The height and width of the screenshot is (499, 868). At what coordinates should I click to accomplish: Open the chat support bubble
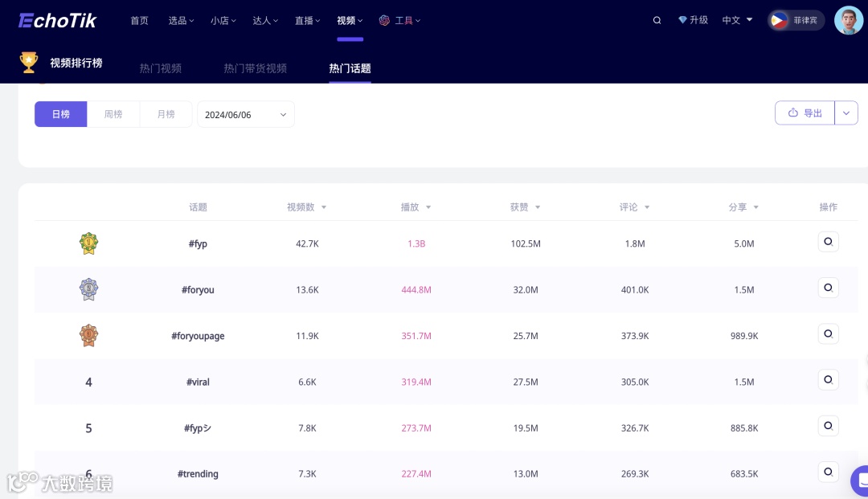click(x=860, y=481)
